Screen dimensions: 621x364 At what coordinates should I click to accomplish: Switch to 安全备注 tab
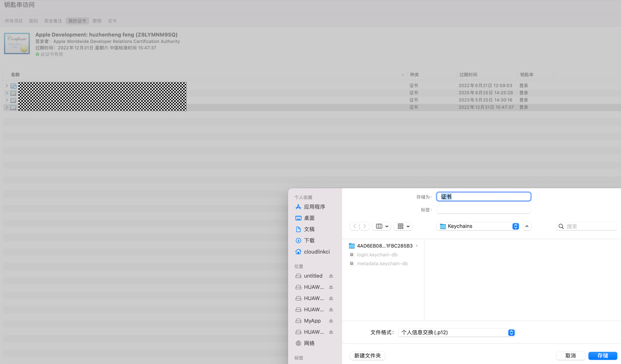[53, 21]
